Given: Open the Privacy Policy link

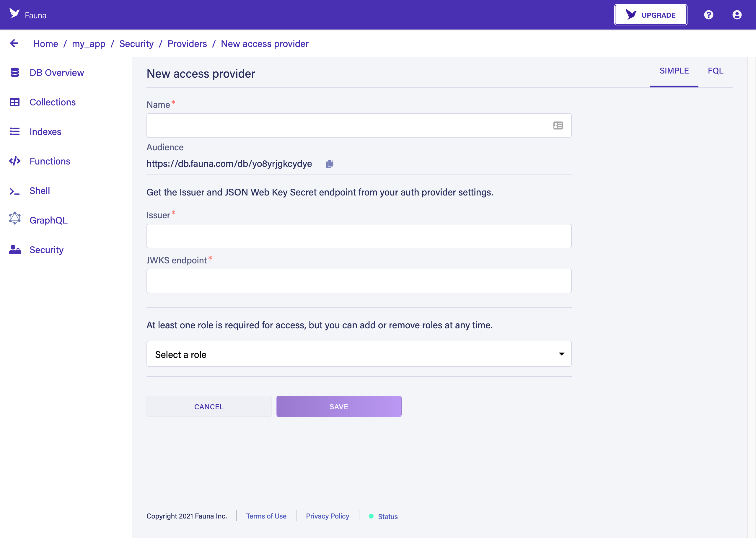Looking at the screenshot, I should point(327,516).
